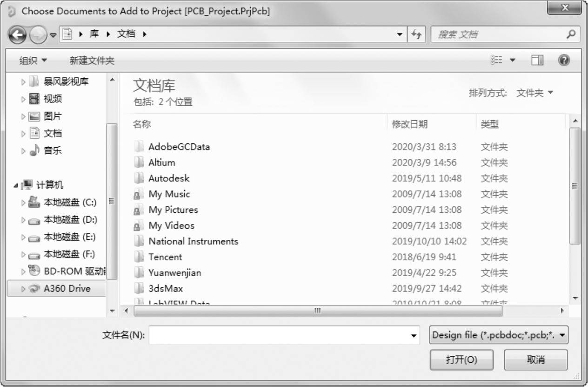This screenshot has width=588, height=387.
Task: Expand the 视频 tree node
Action: [23, 99]
